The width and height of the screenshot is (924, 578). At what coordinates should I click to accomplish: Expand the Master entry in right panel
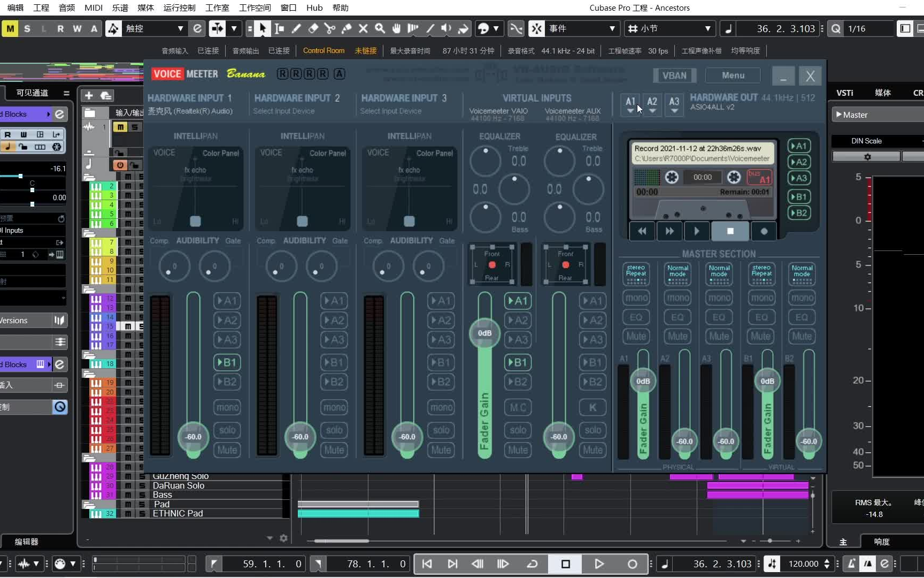point(839,115)
